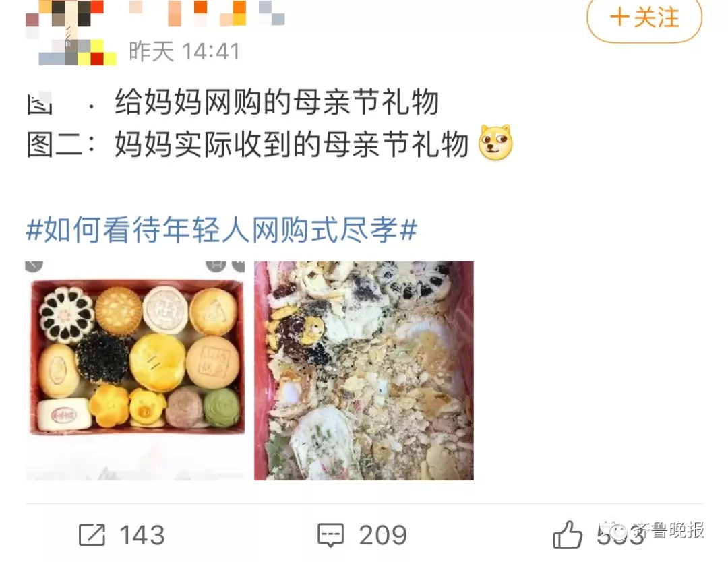This screenshot has height=562, width=728.
Task: Click the gray icons atop first image
Action: coord(225,266)
